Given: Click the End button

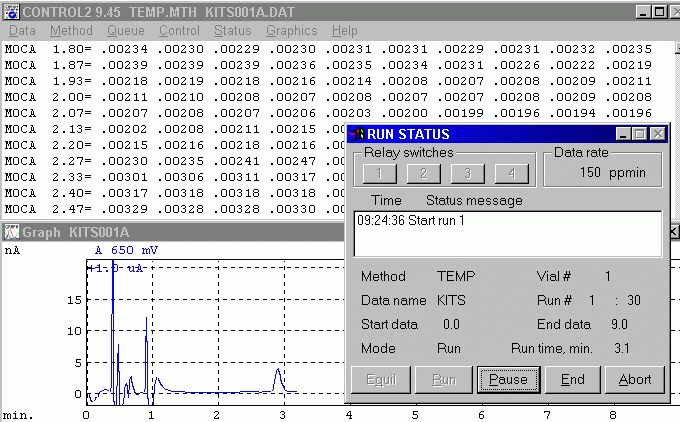Looking at the screenshot, I should pyautogui.click(x=572, y=379).
